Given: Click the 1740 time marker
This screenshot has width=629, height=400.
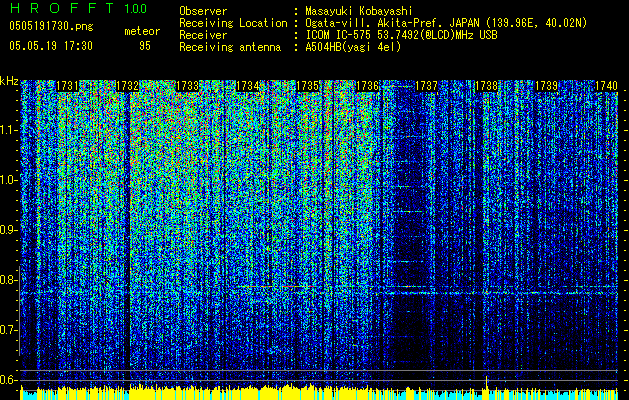Looking at the screenshot, I should (606, 86).
